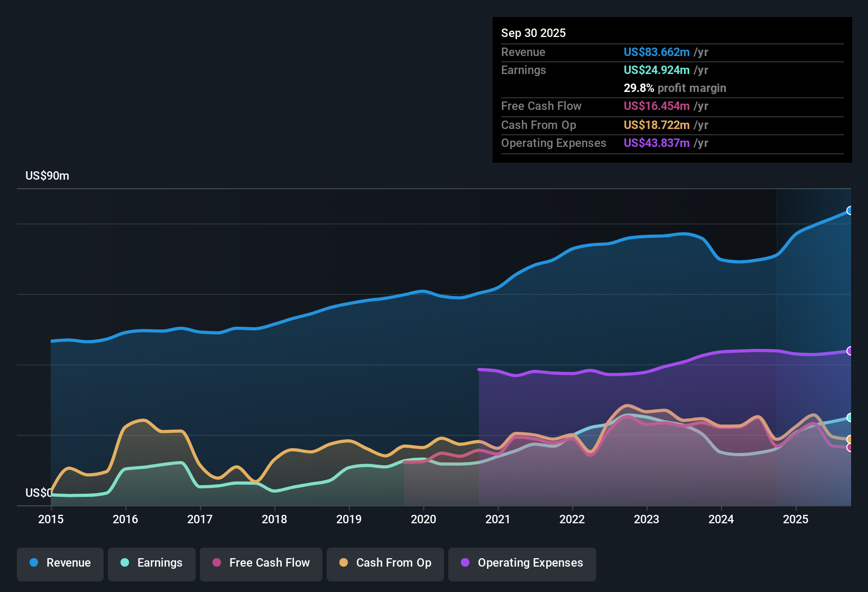
Task: Click the US$83.662m revenue value
Action: pyautogui.click(x=656, y=52)
